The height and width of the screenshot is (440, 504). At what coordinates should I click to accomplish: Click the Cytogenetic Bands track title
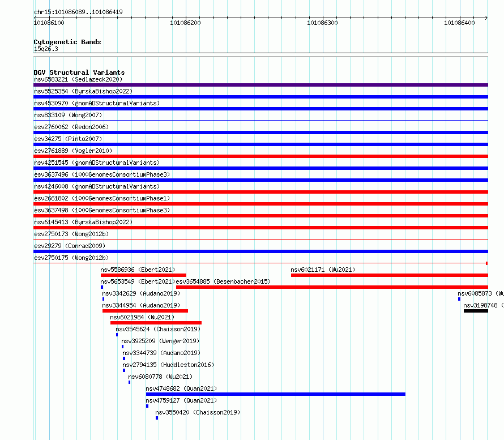(x=67, y=42)
